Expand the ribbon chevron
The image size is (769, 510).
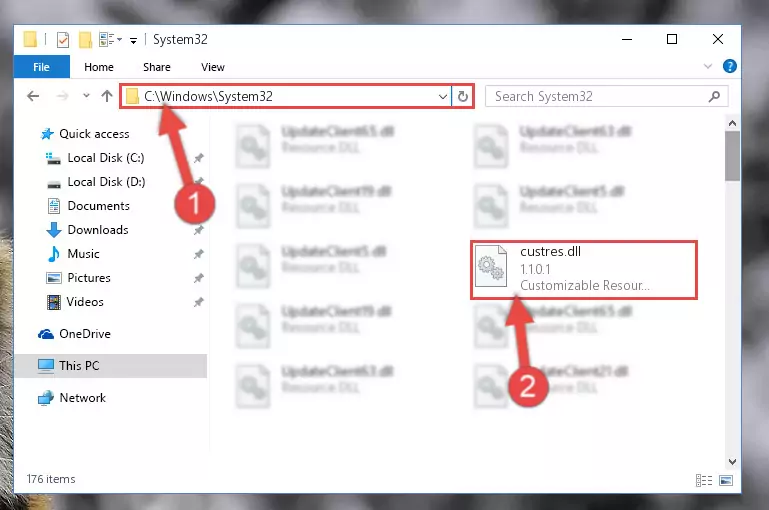708,66
